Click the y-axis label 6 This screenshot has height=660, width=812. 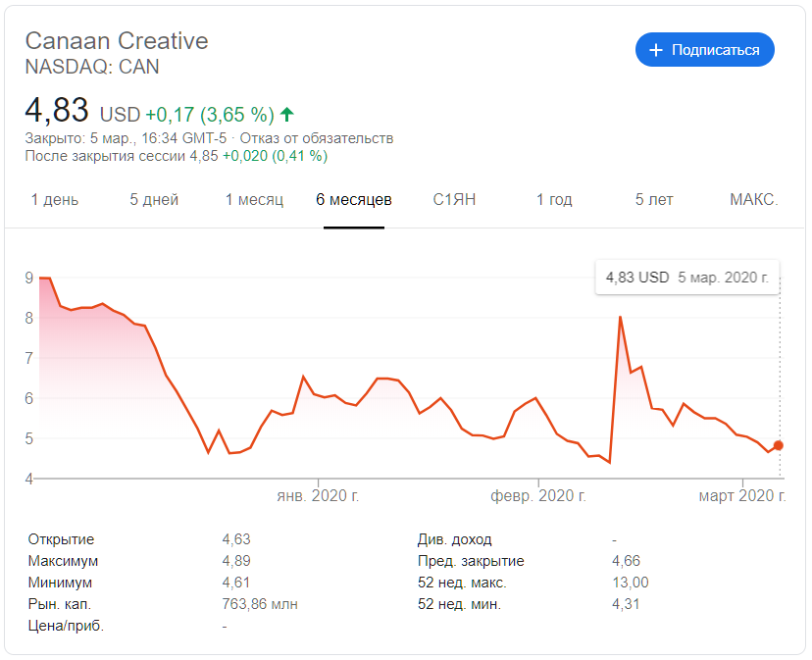[29, 398]
